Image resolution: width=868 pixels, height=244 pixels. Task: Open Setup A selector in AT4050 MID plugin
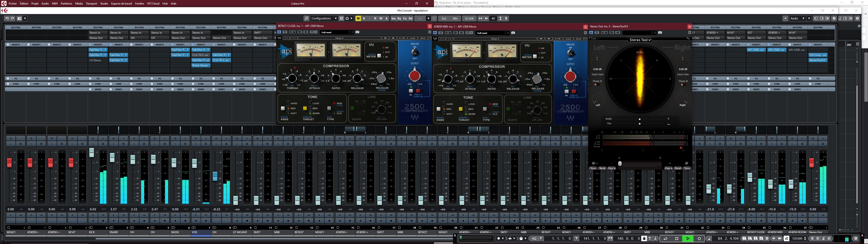pos(495,39)
